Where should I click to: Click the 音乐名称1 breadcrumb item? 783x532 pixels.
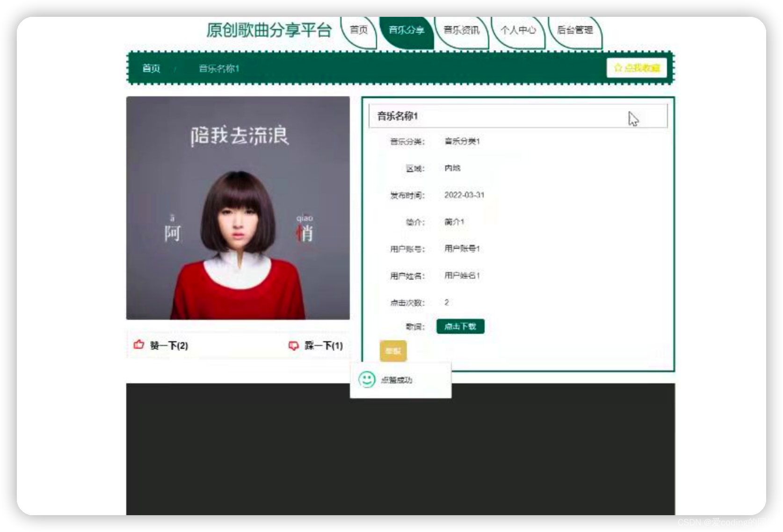[x=219, y=69]
